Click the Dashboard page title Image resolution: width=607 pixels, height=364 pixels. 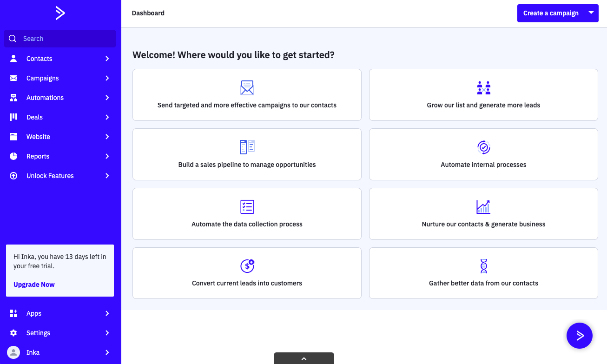click(148, 13)
